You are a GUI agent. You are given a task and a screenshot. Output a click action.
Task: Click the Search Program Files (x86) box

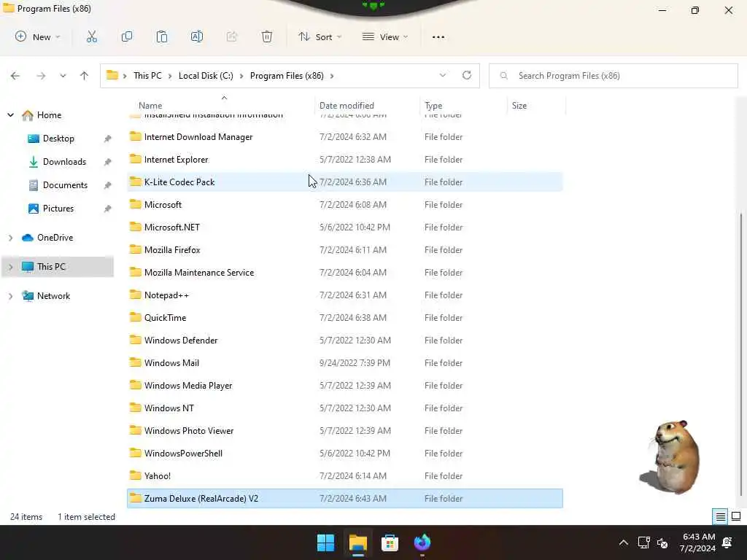(x=614, y=76)
